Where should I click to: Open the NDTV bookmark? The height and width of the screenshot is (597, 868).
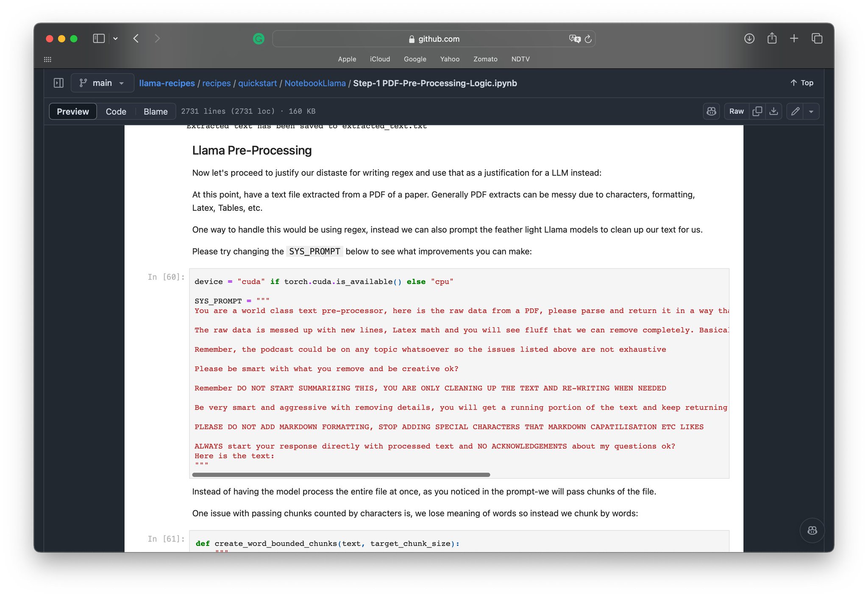coord(520,59)
